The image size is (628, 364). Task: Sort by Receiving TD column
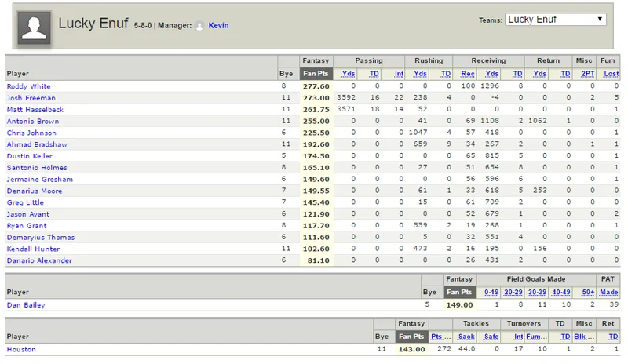pyautogui.click(x=517, y=73)
